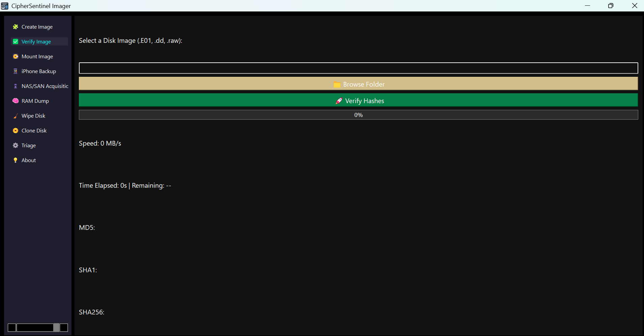Viewport: 644px width, 336px height.
Task: Click the sidebar scrollbar right arrow
Action: click(x=64, y=328)
